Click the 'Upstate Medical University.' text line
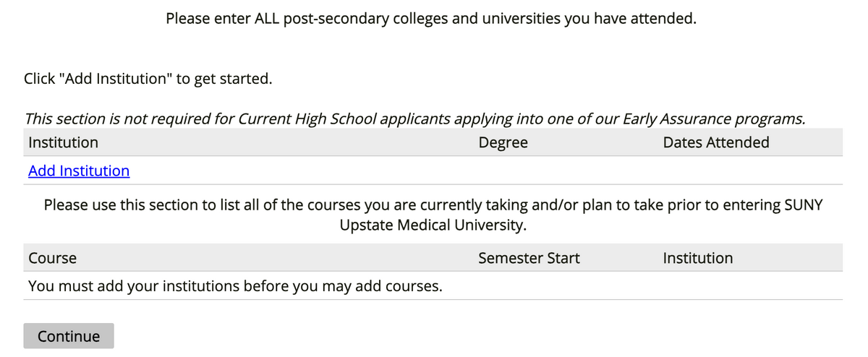Screen dimensions: 868x357 pos(433,225)
